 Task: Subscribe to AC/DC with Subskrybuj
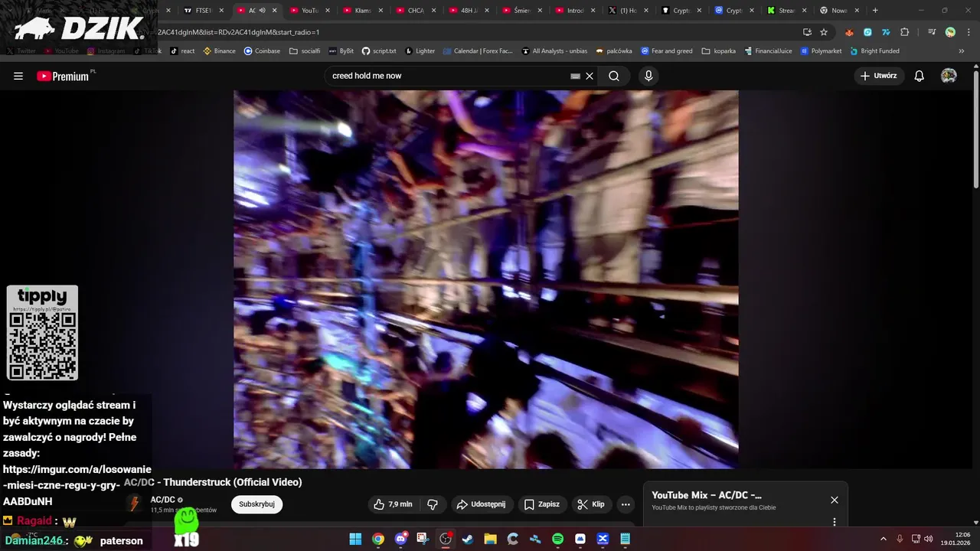click(256, 504)
